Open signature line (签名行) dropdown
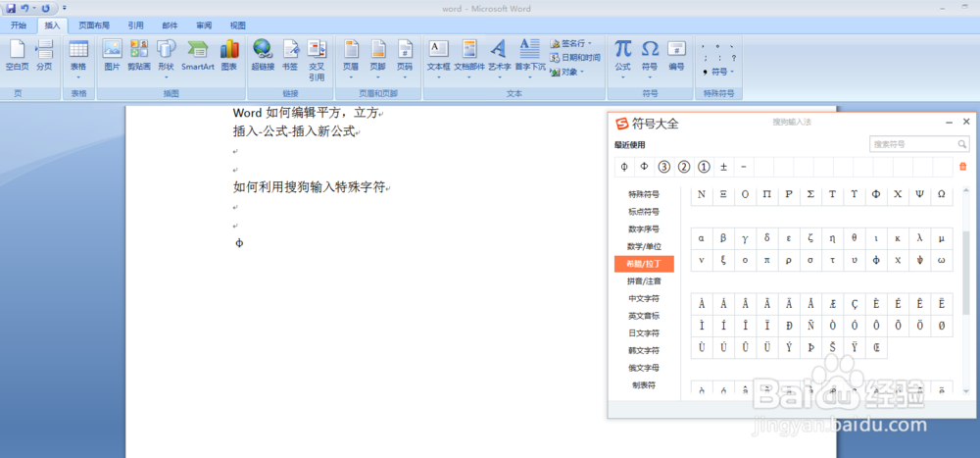 click(571, 43)
